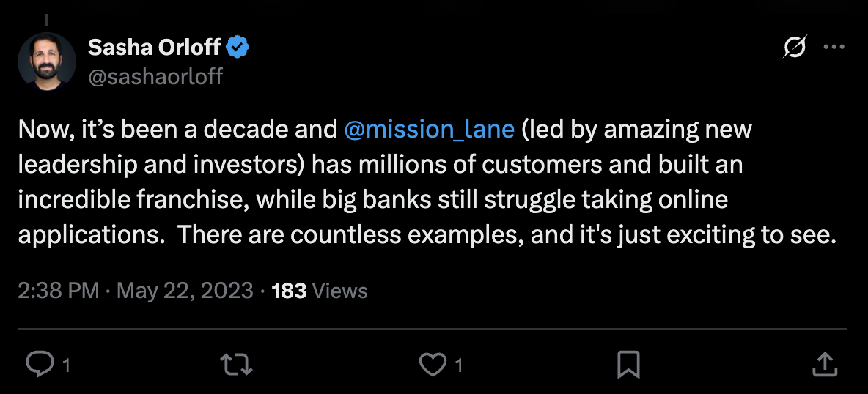Open the three-dot More options menu

[834, 48]
